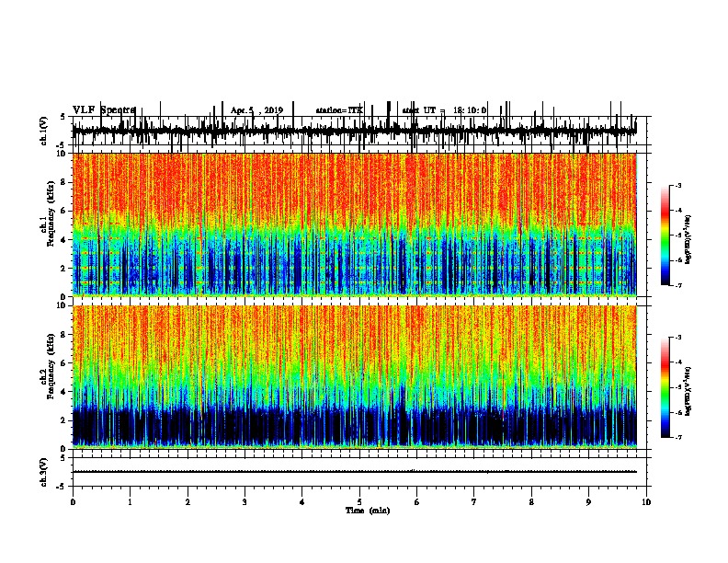
Task: Click the "6" tick on the time axis
Action: 417,502
